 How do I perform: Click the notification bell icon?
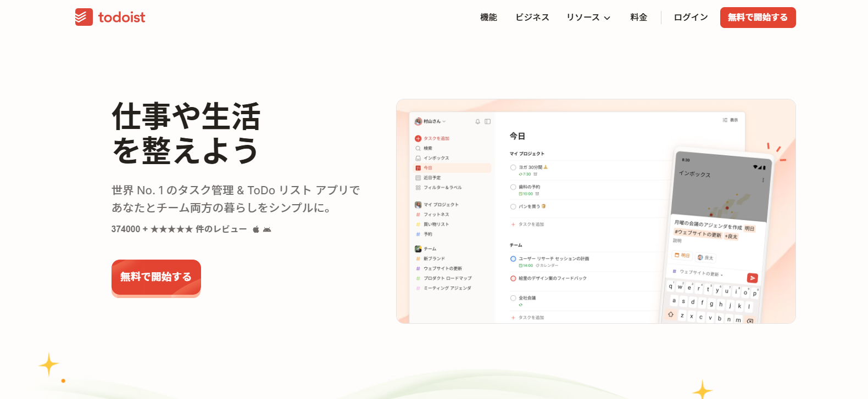[x=477, y=121]
